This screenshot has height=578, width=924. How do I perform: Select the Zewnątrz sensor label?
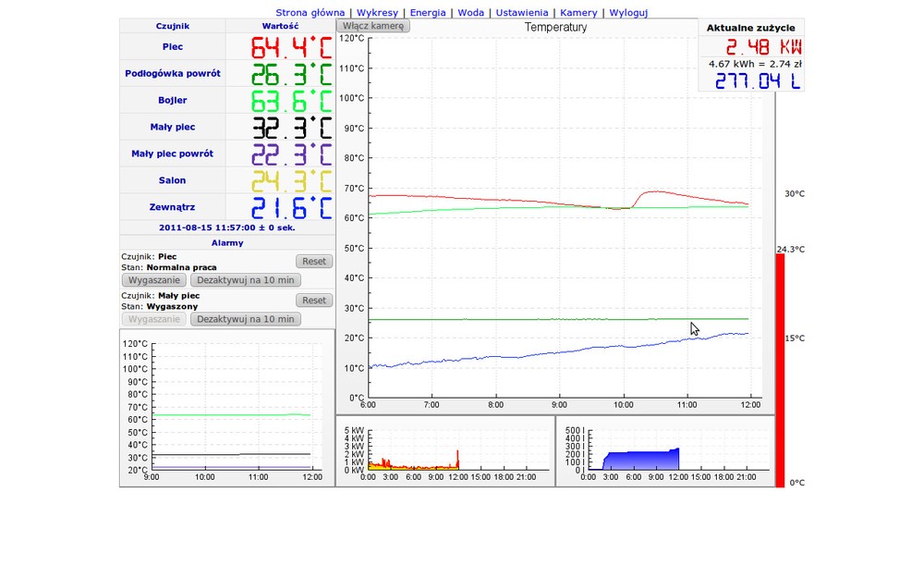173,207
